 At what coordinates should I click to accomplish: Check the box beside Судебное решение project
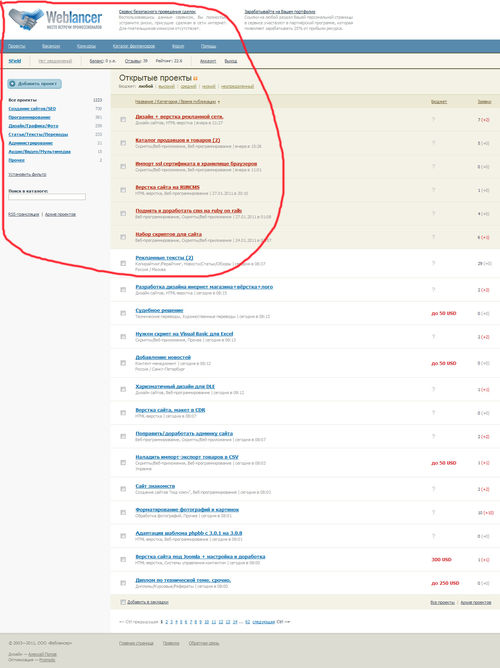(x=123, y=313)
